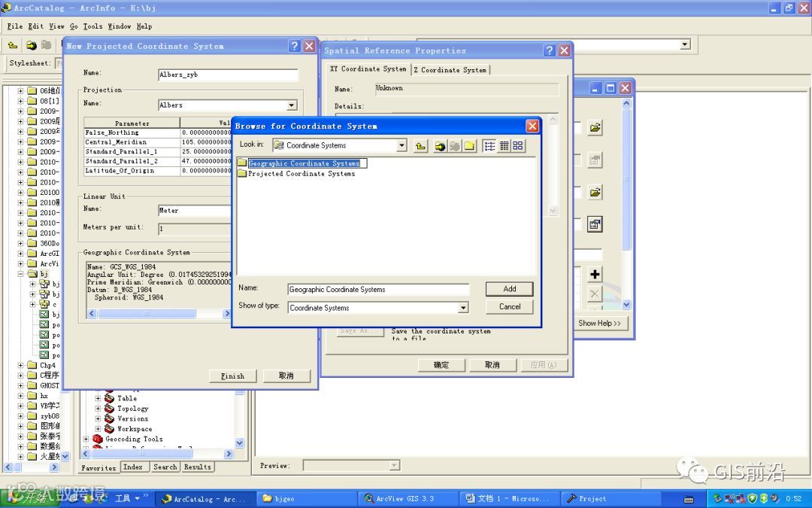Open the Search tab in toolbox pane
This screenshot has height=508, width=812.
pos(165,467)
